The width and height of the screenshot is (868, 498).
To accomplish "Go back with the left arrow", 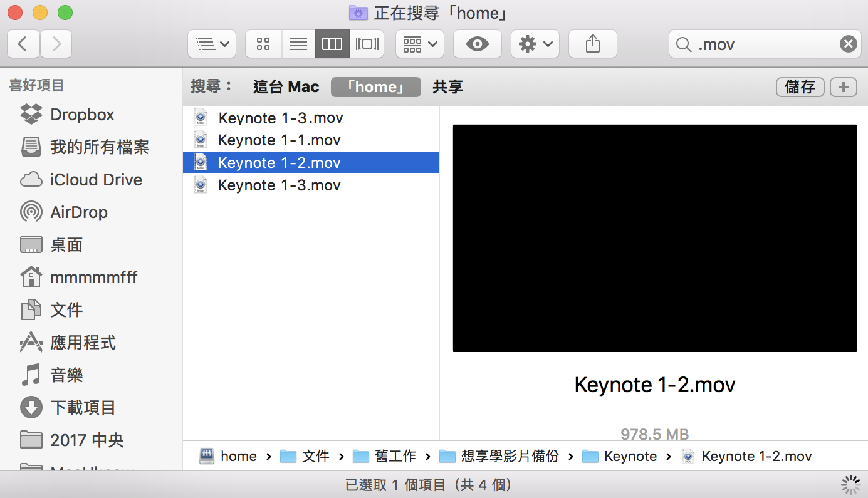I will click(x=23, y=44).
